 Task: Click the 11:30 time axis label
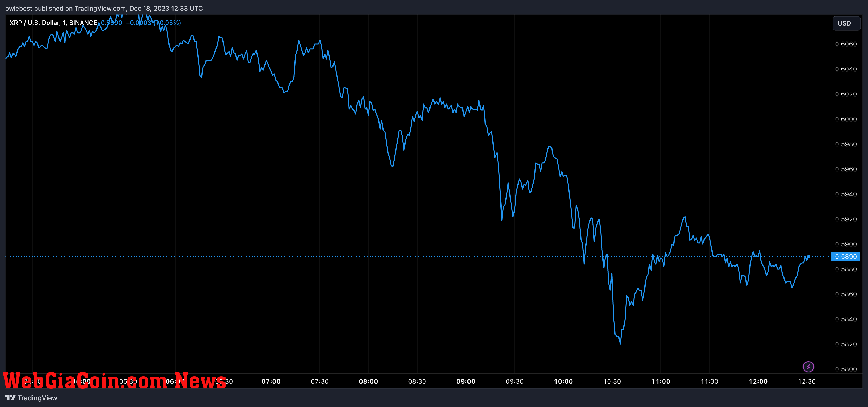point(709,381)
